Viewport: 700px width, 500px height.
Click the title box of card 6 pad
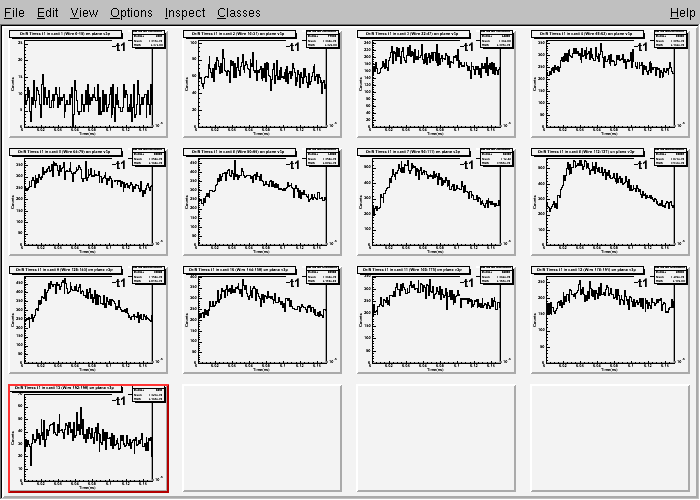point(240,152)
